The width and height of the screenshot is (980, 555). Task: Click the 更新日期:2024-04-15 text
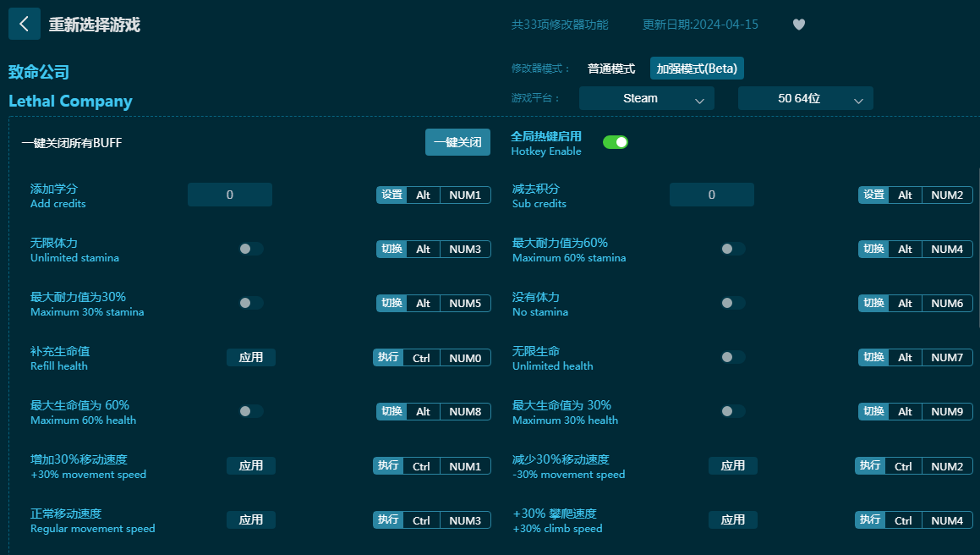click(x=700, y=25)
